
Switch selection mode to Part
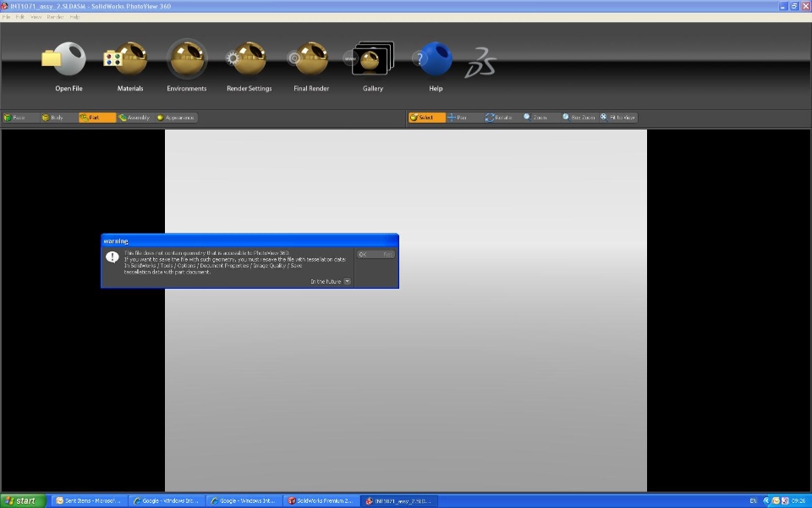[96, 118]
